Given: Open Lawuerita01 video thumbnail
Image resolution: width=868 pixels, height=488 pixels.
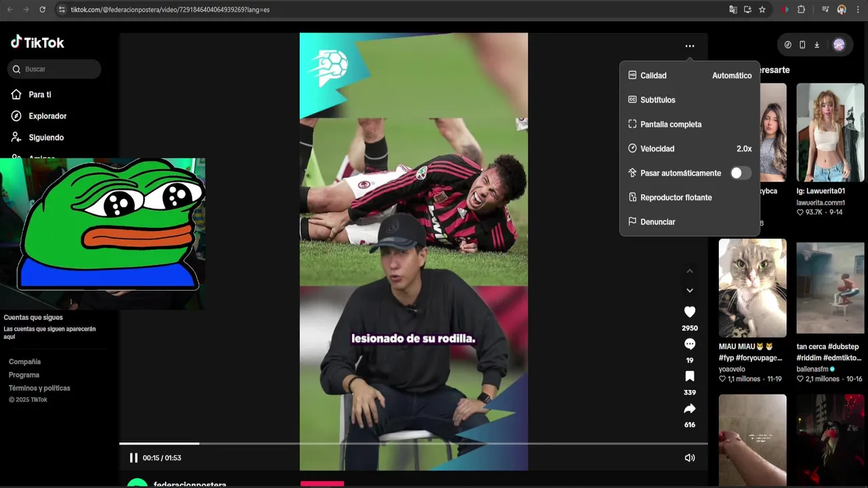Looking at the screenshot, I should pos(830,132).
